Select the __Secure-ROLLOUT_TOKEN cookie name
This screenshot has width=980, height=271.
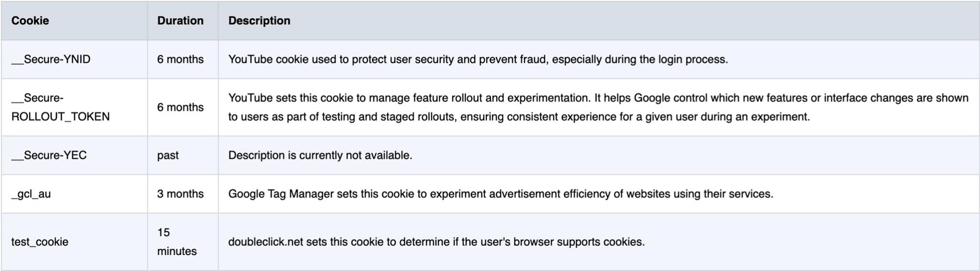60,107
